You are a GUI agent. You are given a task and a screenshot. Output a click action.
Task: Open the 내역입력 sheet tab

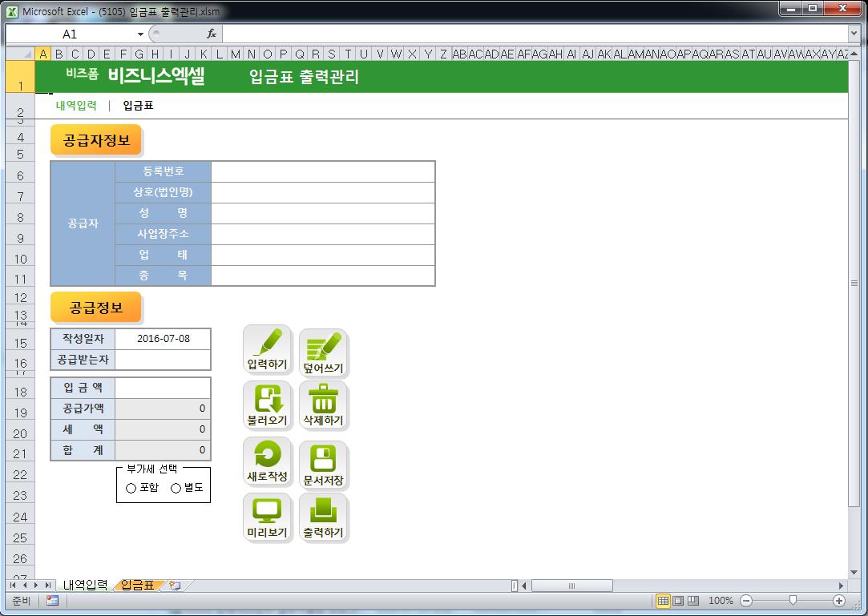click(85, 585)
